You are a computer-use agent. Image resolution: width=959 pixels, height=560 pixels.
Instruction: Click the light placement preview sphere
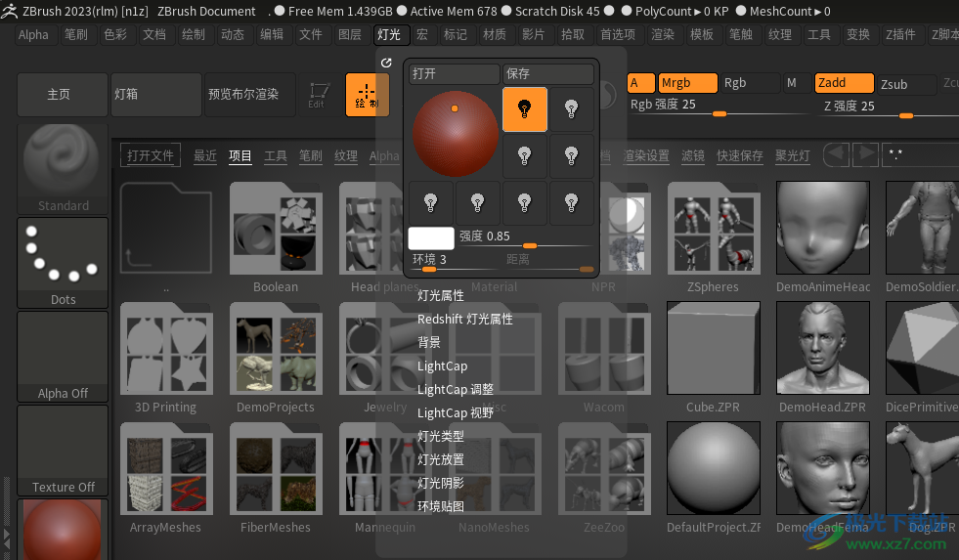[455, 133]
